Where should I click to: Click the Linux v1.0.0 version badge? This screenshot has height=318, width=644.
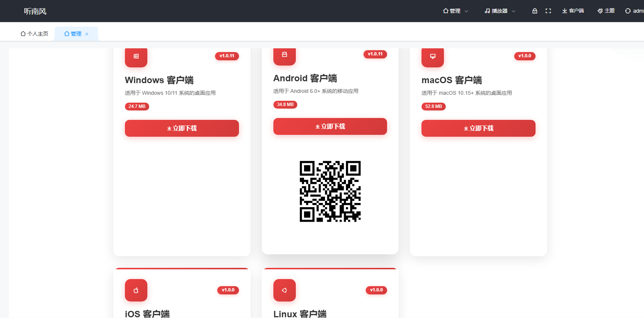coord(376,290)
